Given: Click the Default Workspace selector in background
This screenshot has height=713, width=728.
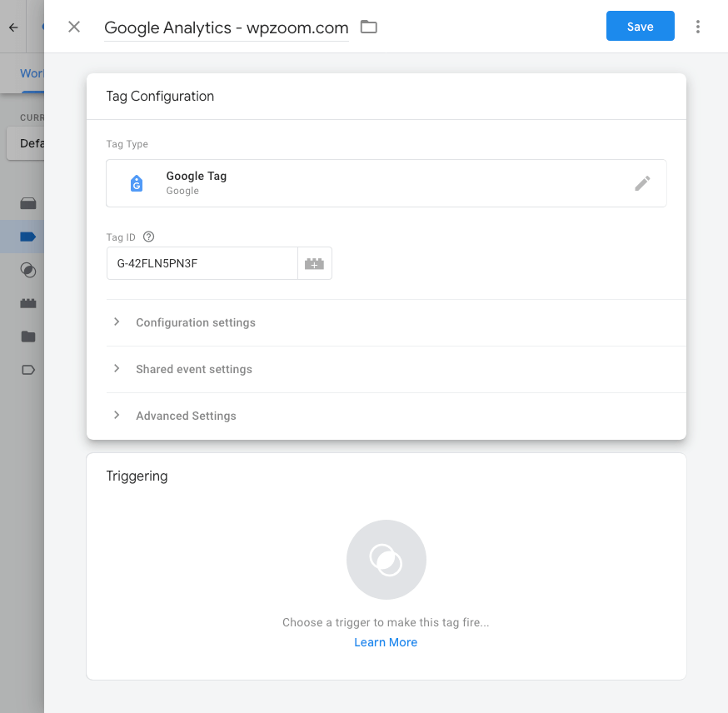Looking at the screenshot, I should (x=26, y=143).
